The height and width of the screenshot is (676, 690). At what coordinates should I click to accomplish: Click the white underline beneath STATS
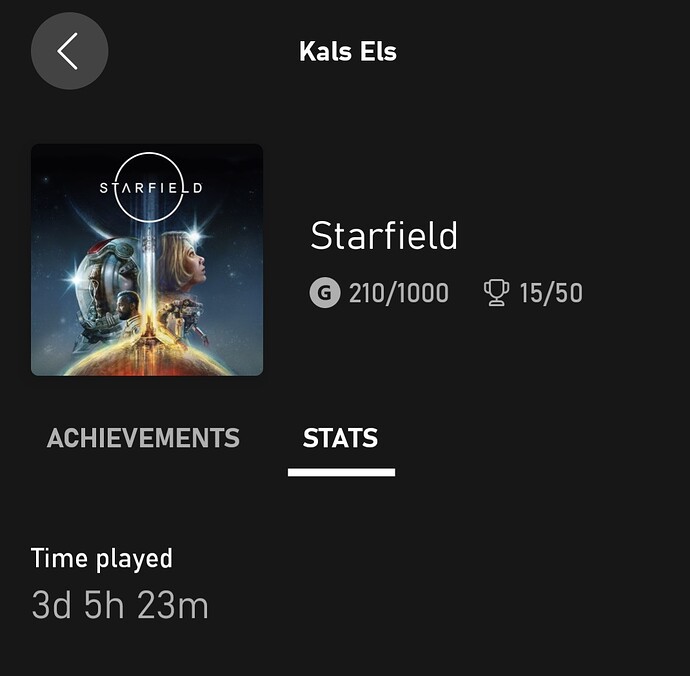(341, 472)
